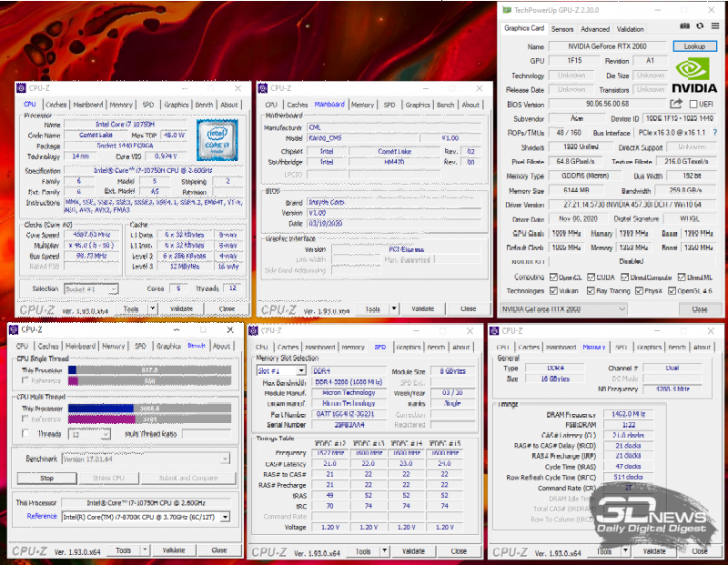Toggle the CUDA checkbox
Screen dimensions: 728x565
tap(591, 277)
